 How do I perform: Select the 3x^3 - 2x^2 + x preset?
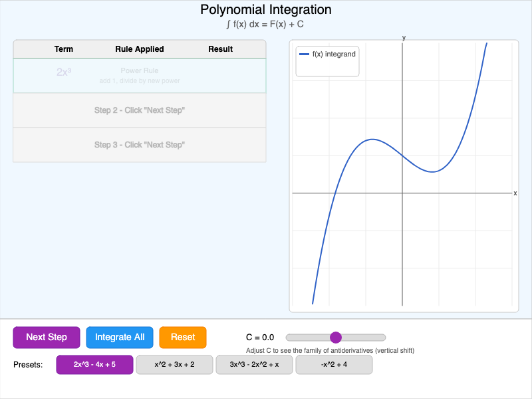[x=253, y=365]
